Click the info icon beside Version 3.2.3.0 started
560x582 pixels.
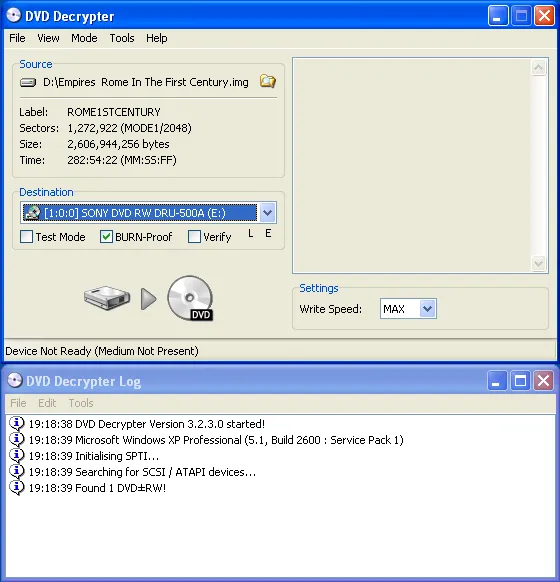pos(17,424)
